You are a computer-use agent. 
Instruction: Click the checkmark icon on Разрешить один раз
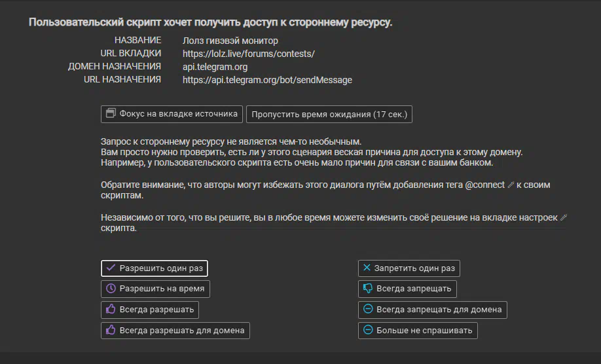(111, 268)
